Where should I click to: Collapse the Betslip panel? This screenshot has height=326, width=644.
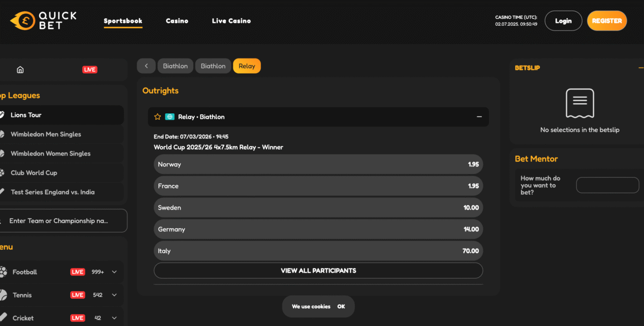click(x=641, y=68)
